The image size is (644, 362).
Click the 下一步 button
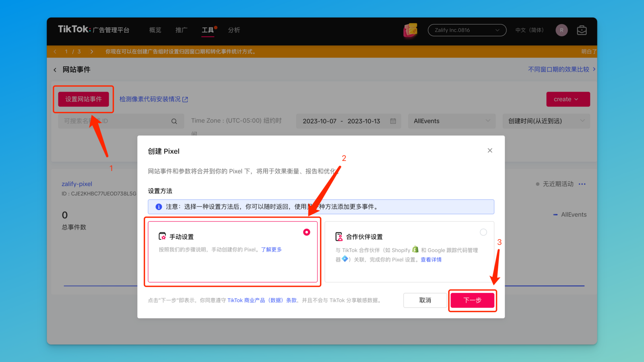pyautogui.click(x=472, y=300)
